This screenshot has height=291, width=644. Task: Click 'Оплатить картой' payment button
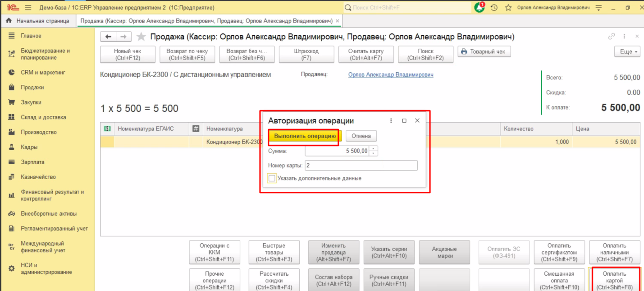[614, 280]
